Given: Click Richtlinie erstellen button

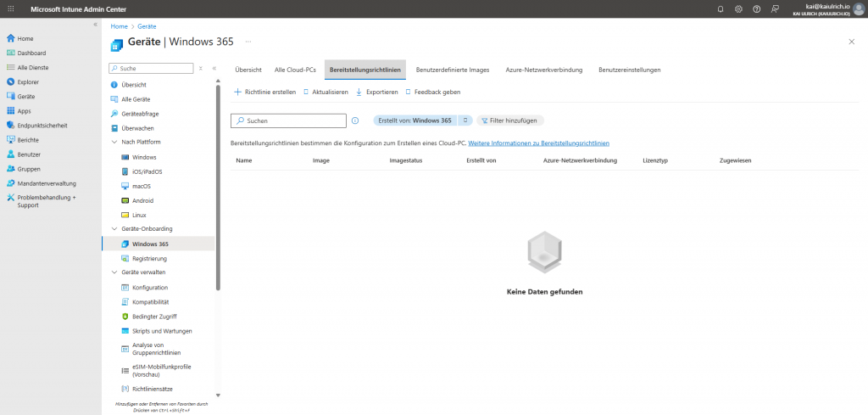Looking at the screenshot, I should (264, 92).
